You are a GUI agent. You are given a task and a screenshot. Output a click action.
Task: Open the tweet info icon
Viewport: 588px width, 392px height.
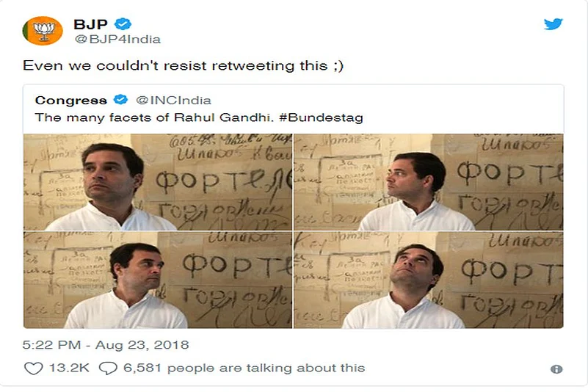point(556,369)
